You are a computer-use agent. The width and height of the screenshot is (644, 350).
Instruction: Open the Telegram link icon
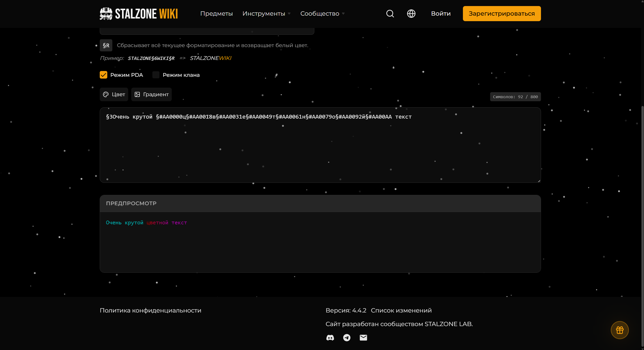pyautogui.click(x=347, y=338)
